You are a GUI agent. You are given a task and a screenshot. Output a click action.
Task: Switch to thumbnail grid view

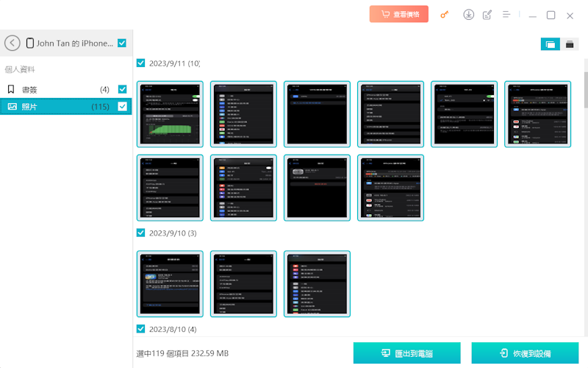(x=549, y=44)
